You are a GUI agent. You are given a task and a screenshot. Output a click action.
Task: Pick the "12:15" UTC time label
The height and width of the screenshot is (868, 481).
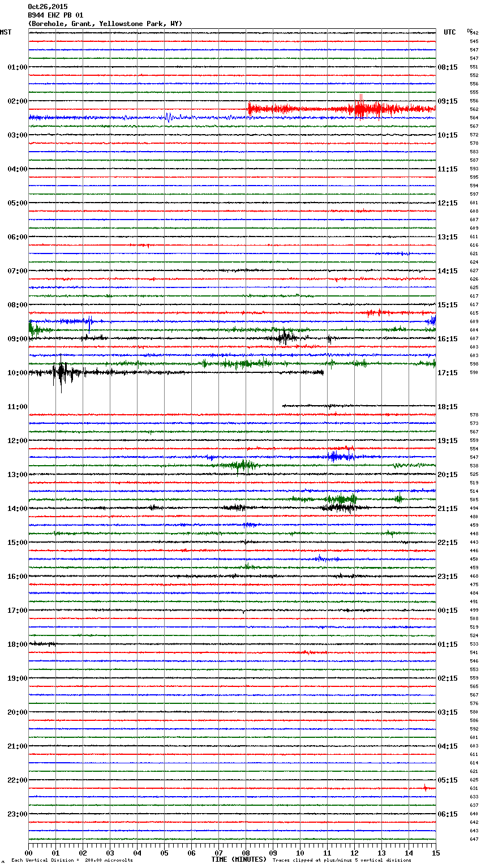pyautogui.click(x=448, y=203)
